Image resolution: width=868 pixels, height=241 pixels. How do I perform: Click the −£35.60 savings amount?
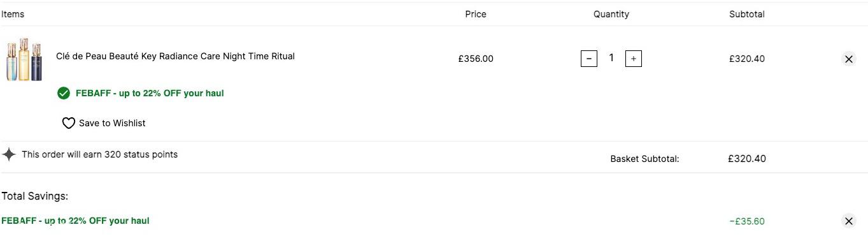(x=747, y=221)
